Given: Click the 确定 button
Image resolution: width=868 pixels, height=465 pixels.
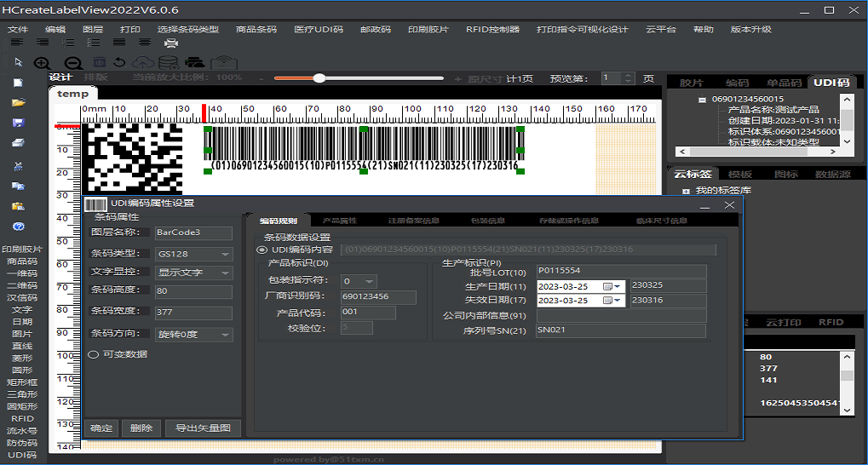Looking at the screenshot, I should tap(101, 428).
